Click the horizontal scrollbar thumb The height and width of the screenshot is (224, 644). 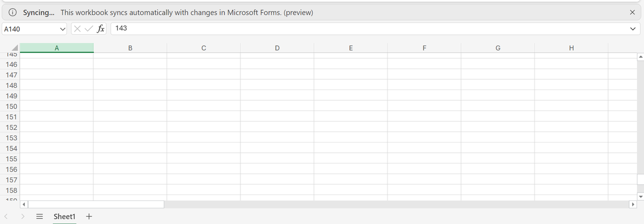[x=97, y=204]
